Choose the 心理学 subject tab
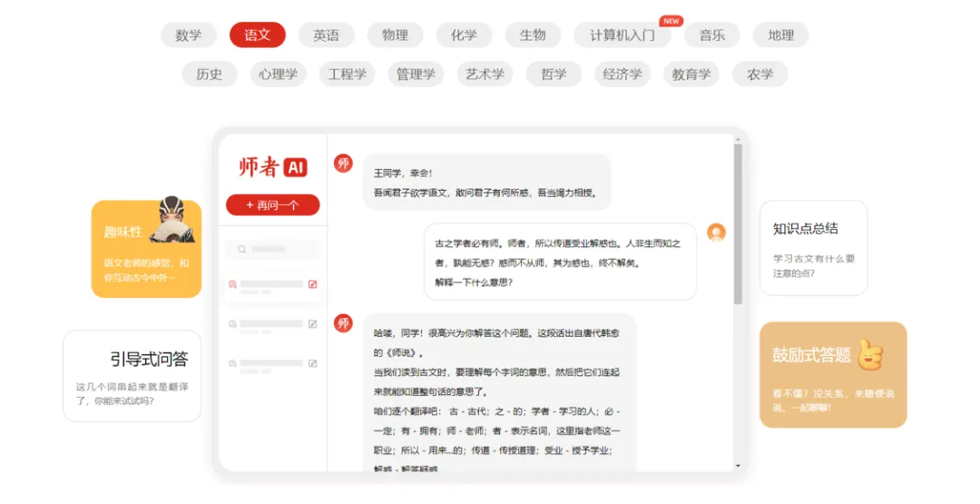The image size is (980, 504). point(278,74)
